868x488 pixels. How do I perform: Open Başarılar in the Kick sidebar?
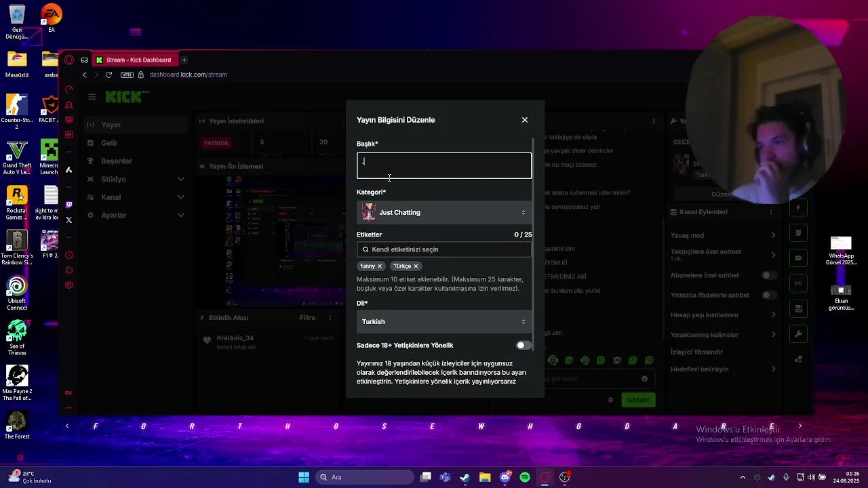coord(136,161)
